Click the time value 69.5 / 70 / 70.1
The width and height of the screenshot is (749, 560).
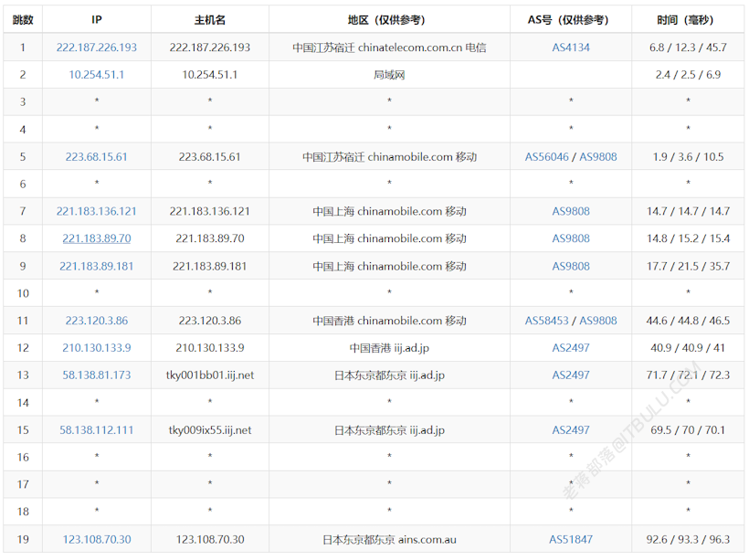click(x=688, y=430)
